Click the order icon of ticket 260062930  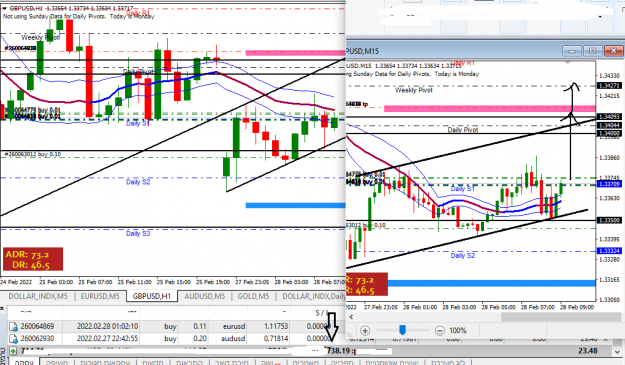coord(14,339)
